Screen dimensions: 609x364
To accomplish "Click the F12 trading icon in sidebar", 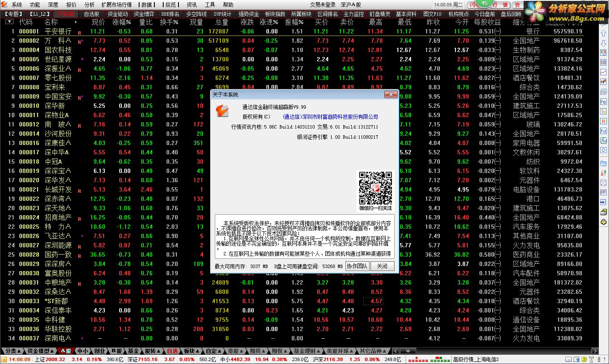I will click(604, 131).
